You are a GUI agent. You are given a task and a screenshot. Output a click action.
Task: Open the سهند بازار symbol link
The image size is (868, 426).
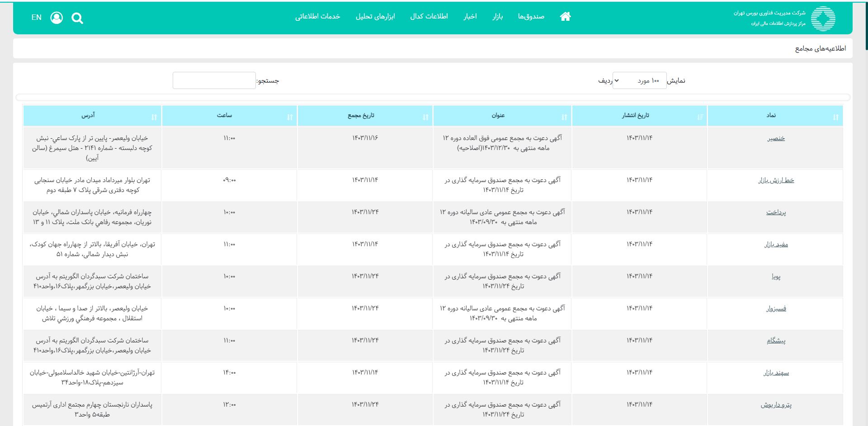[x=776, y=373]
